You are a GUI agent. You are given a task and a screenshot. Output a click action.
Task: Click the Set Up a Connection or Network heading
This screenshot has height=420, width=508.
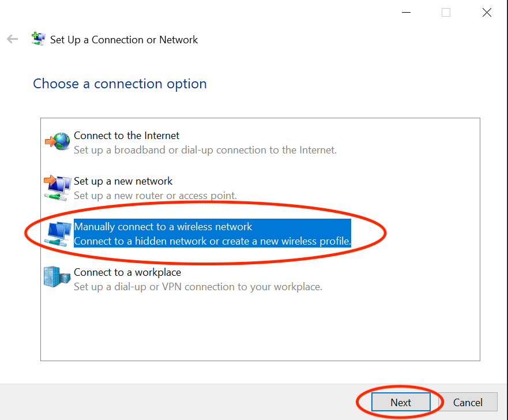point(125,40)
